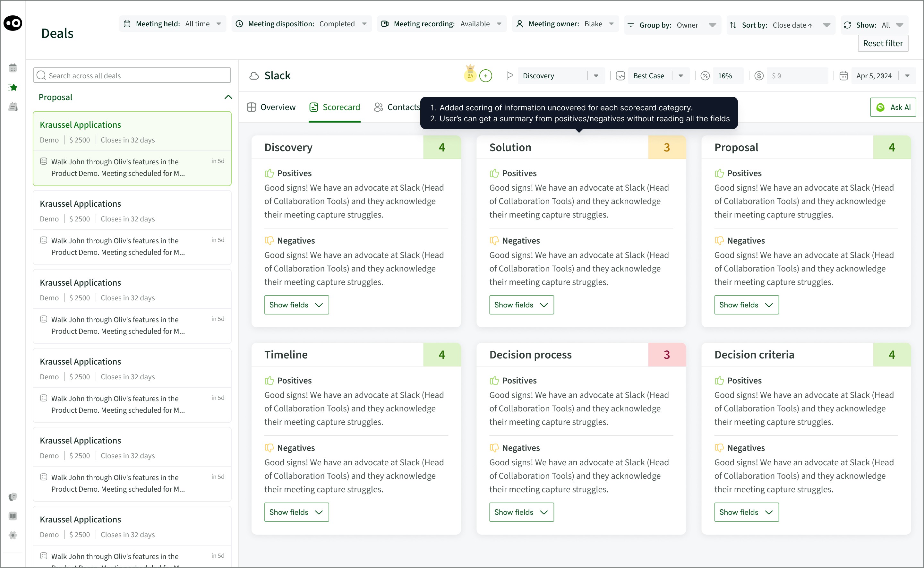Screen dimensions: 924x568
Task: Click the book icon in left sidebar
Action: tap(13, 516)
